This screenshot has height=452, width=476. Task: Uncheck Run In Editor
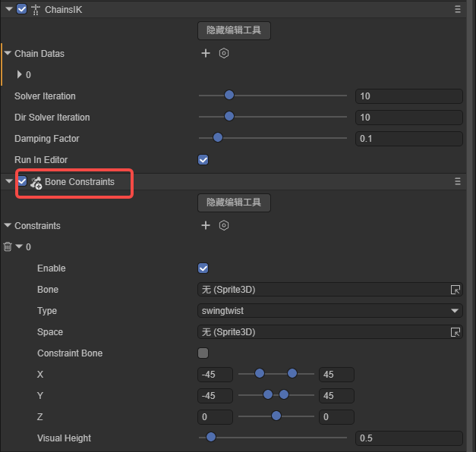(203, 160)
